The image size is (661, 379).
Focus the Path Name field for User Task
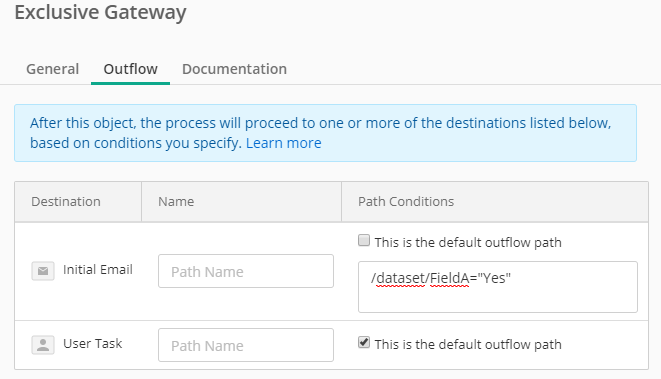pyautogui.click(x=246, y=345)
